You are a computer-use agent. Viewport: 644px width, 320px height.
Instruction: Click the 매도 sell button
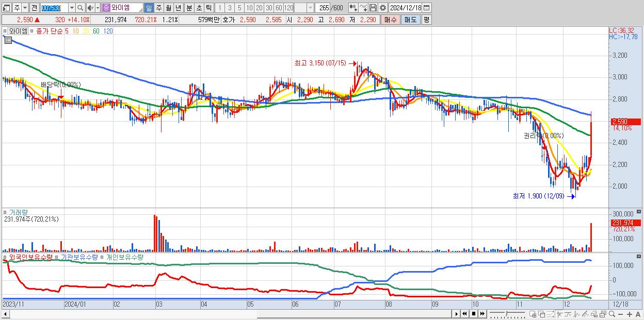(x=410, y=20)
